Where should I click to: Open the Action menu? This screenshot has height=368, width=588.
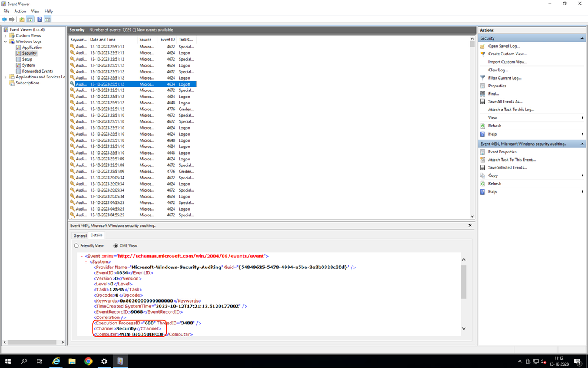(19, 11)
